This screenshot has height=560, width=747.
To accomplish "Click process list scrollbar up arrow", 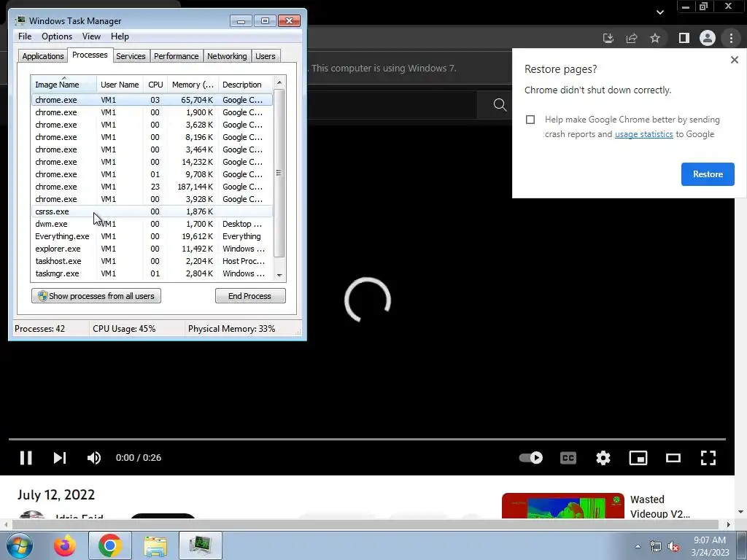I will (x=279, y=82).
